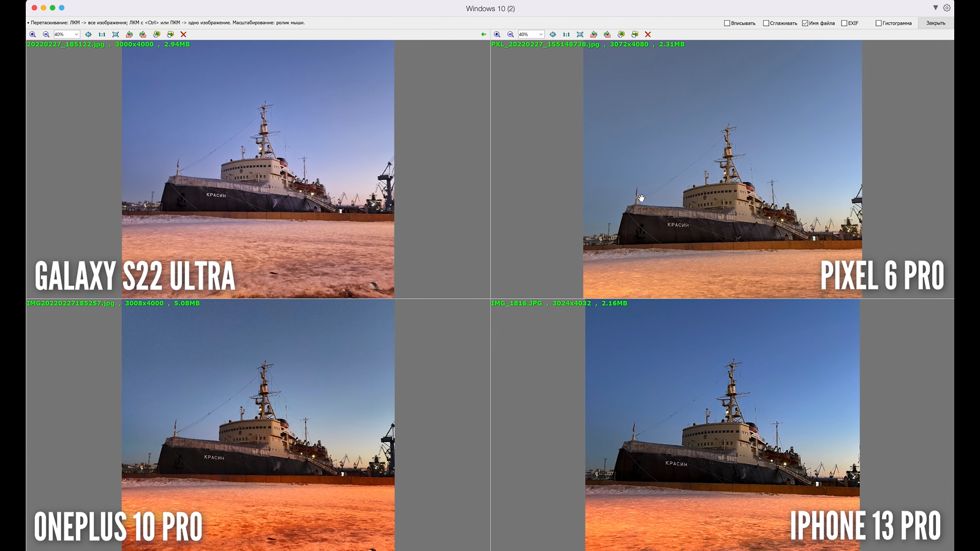Click 1:1 actual size icon, left toolbar
980x551 pixels.
click(102, 34)
